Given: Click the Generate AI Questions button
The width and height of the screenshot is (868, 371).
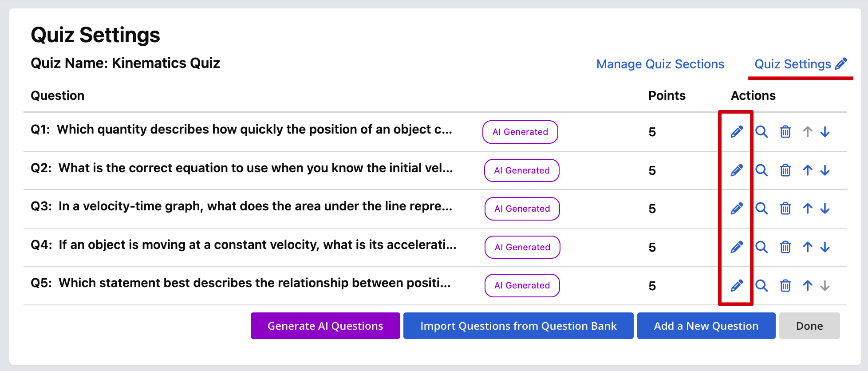Looking at the screenshot, I should tap(325, 326).
